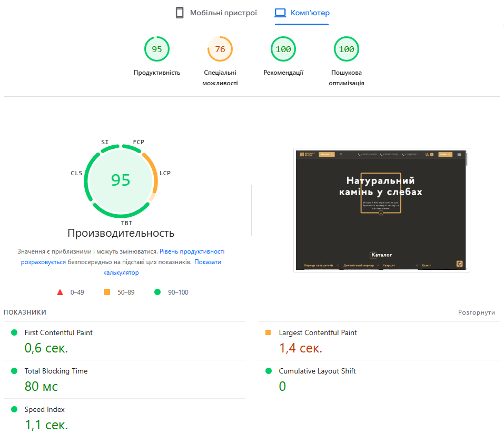Click the LCP label on the gauge
This screenshot has height=434, width=504.
[x=165, y=173]
